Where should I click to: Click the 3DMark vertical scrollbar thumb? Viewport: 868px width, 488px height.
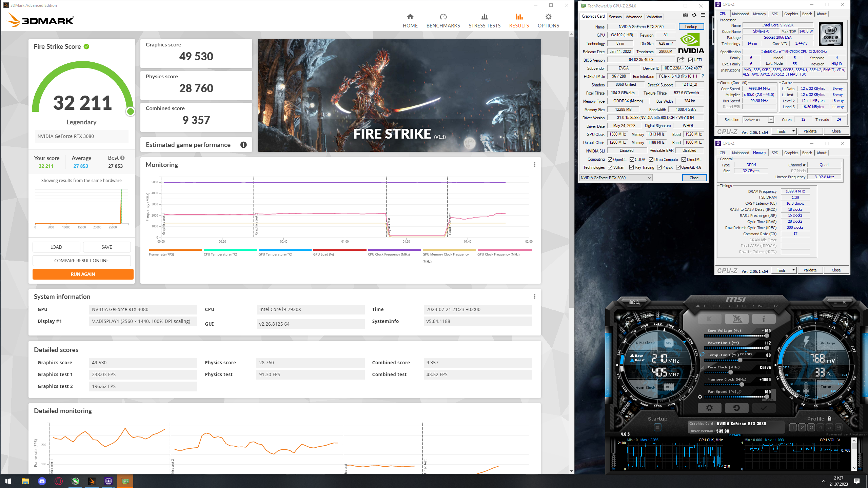tap(571, 172)
